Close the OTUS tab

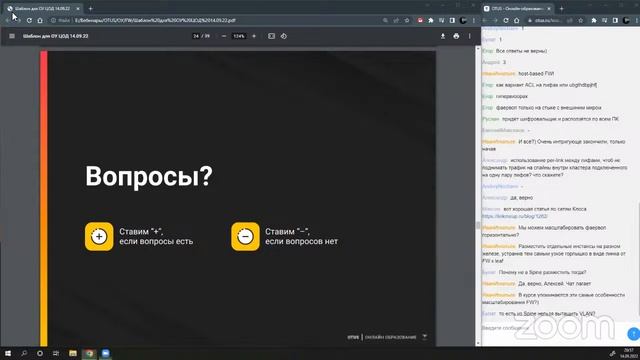coord(549,8)
